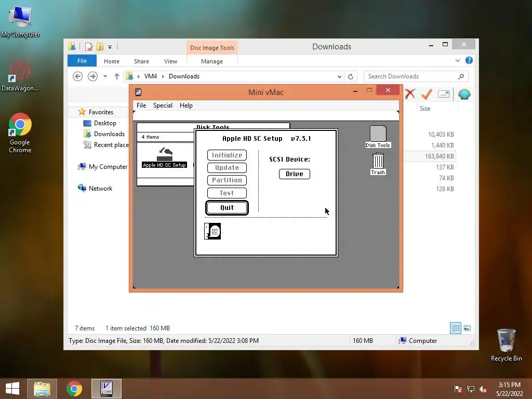This screenshot has height=399, width=532.
Task: Open DataWagon desktop shortcut
Action: pos(20,76)
